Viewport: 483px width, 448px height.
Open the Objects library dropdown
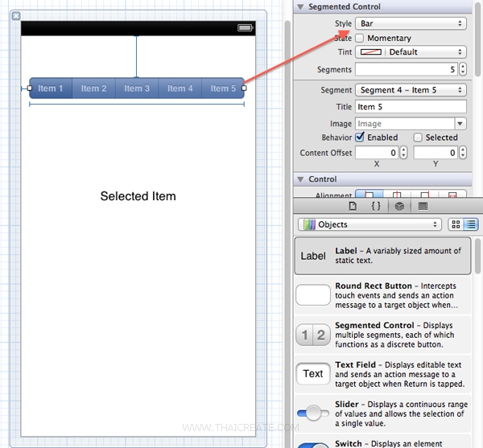click(x=369, y=224)
